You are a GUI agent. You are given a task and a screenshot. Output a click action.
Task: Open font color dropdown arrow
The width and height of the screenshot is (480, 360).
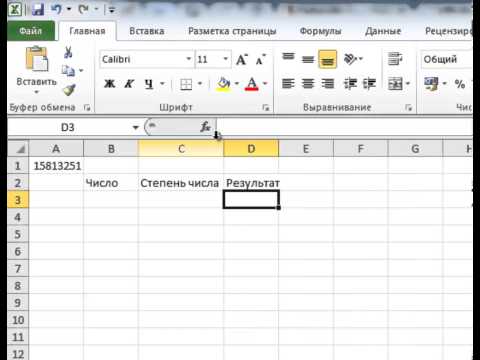[265, 83]
